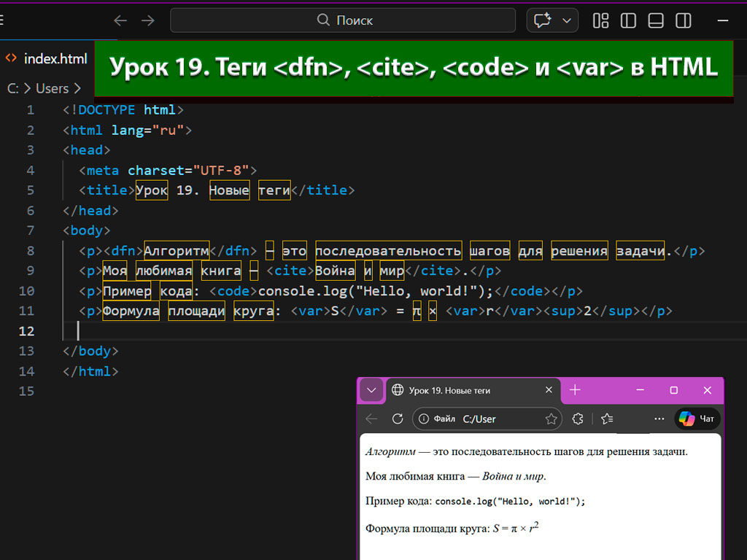Toggle the primary side bar
Viewport: 747px width, 560px height.
(628, 20)
